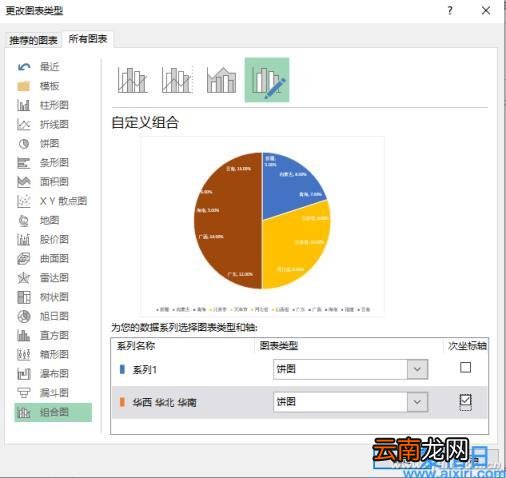The image size is (506, 478).
Task: Choose the Radar chart (雷达图) icon
Action: coord(24,278)
